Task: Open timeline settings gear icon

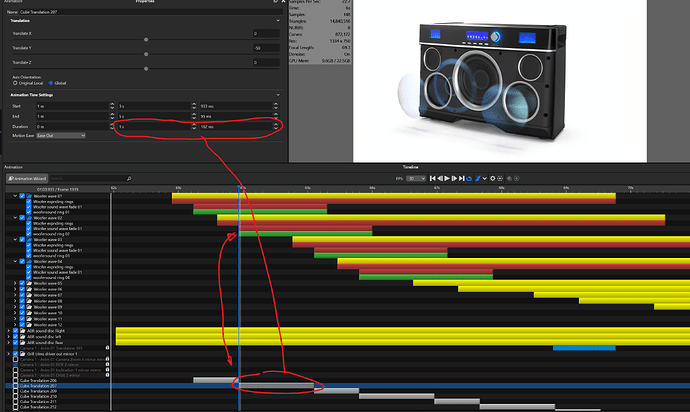Action: [493, 178]
